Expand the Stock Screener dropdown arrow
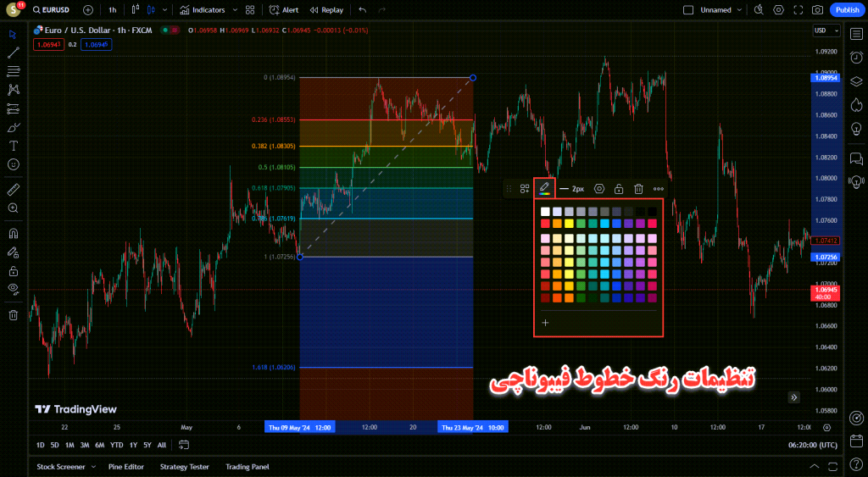The width and height of the screenshot is (868, 477). (x=93, y=467)
